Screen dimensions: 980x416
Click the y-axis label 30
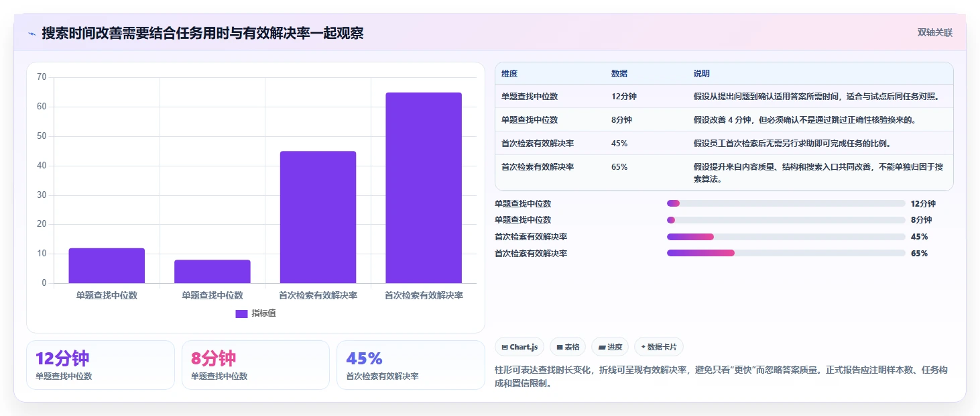(42, 195)
